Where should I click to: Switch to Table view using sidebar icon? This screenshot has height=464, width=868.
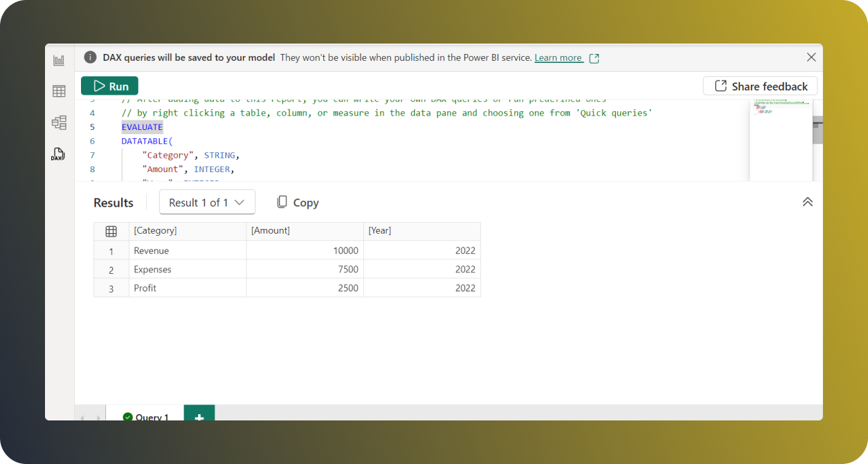(59, 91)
